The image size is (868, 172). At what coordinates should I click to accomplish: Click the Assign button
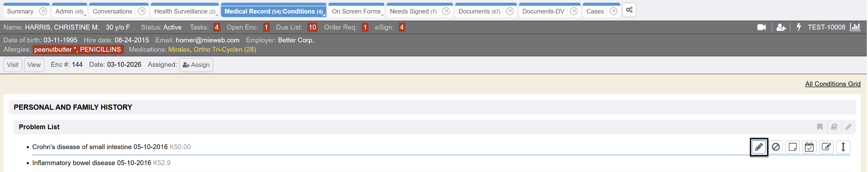[x=196, y=65]
